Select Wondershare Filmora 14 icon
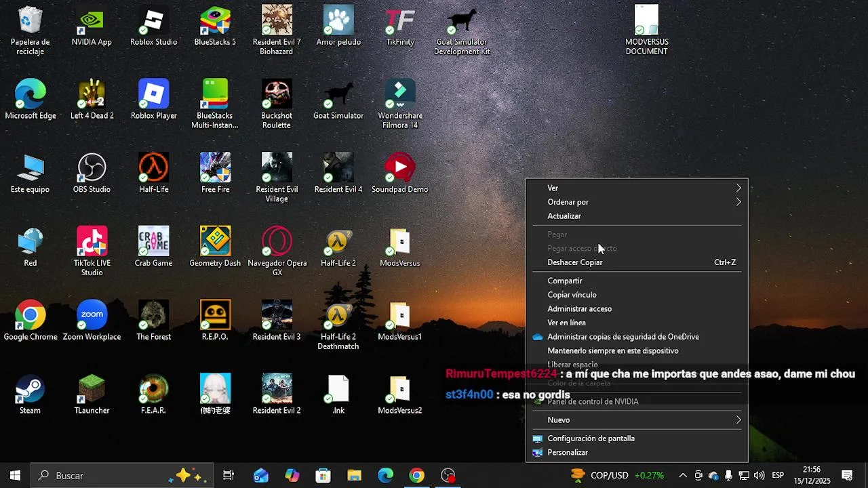The height and width of the screenshot is (488, 868). click(x=400, y=104)
